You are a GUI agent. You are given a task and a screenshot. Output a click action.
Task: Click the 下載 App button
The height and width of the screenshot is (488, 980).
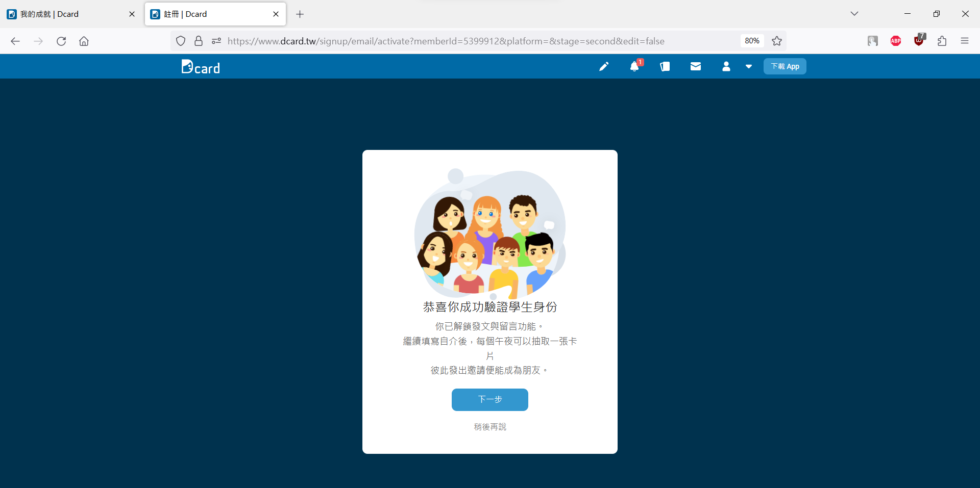785,66
